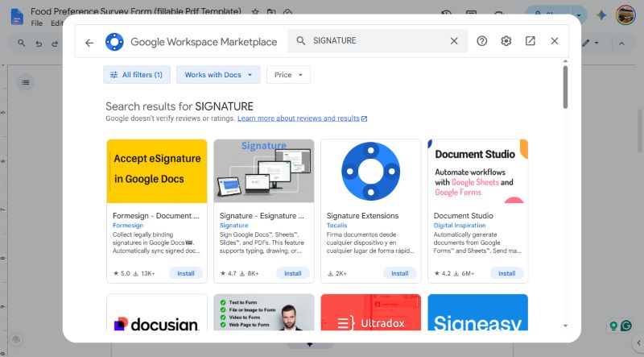
Task: Click the Google Workspace Marketplace logo
Action: 114,42
